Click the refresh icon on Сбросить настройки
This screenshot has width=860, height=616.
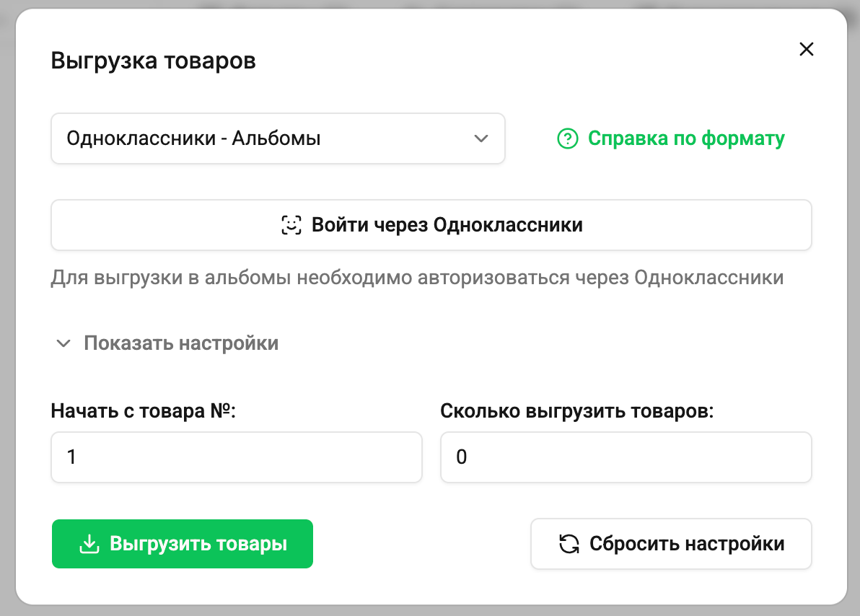pos(569,544)
